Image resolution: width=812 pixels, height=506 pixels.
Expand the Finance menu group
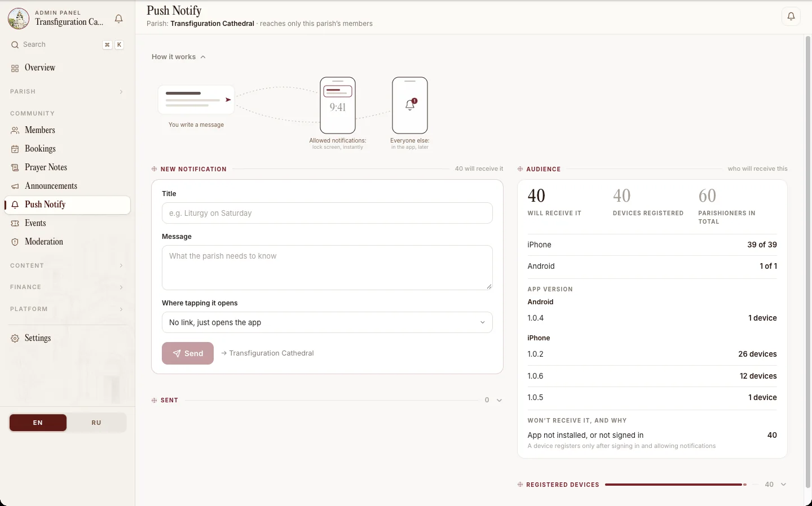coord(68,287)
